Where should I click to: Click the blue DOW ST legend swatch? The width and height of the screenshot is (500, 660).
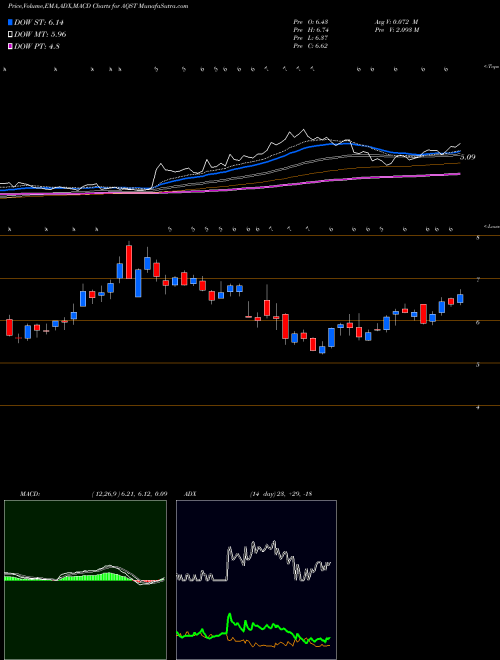10,22
